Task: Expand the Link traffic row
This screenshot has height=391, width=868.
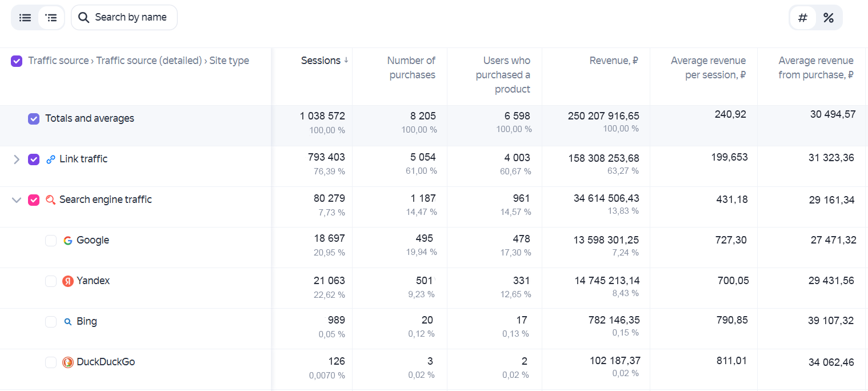Action: (17, 159)
